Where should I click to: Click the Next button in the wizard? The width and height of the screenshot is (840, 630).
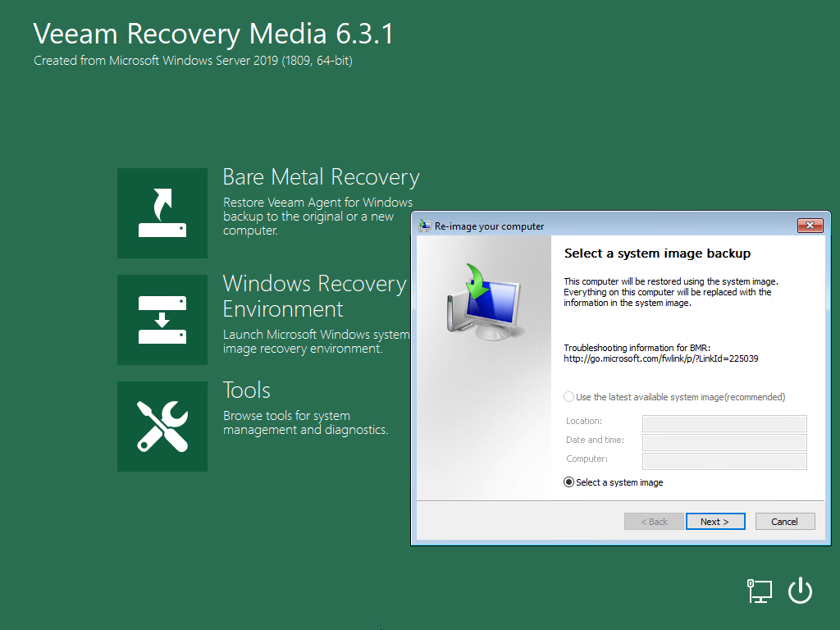pyautogui.click(x=714, y=521)
